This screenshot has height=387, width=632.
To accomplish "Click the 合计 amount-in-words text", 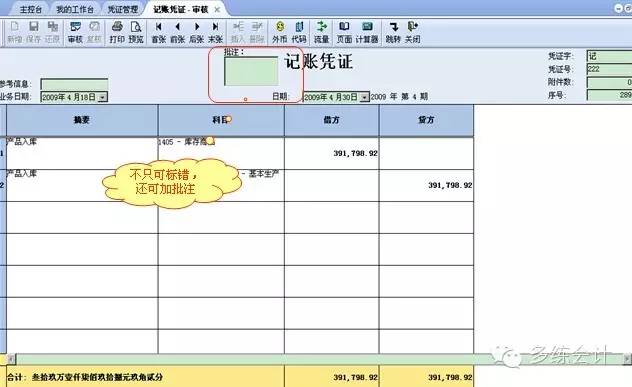I will (x=97, y=377).
